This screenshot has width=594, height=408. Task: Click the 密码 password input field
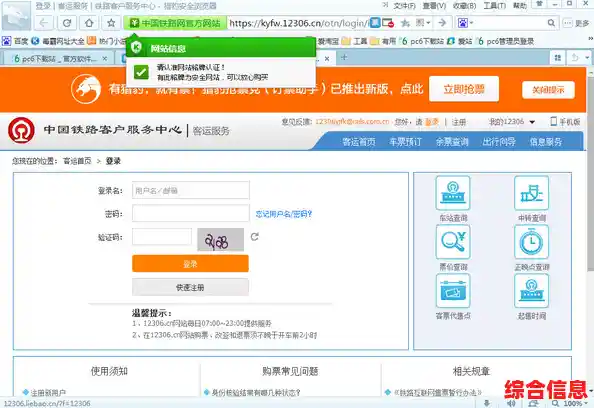tap(191, 214)
